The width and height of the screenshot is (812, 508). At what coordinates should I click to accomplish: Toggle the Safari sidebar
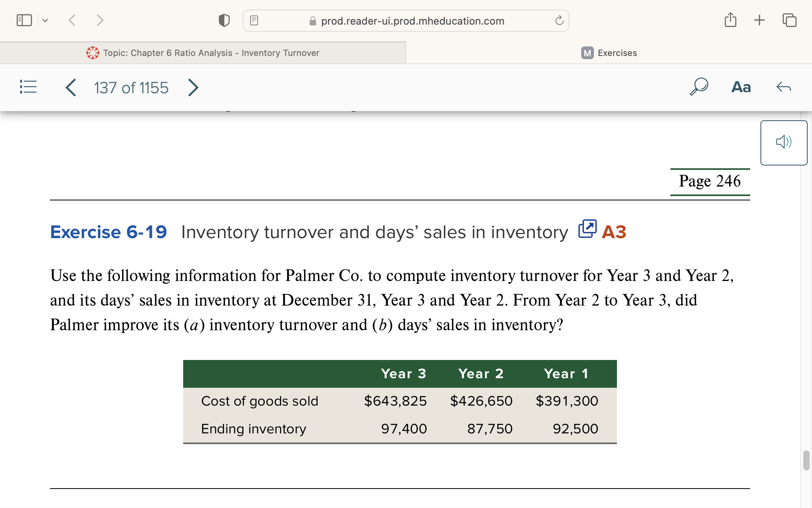tap(24, 20)
